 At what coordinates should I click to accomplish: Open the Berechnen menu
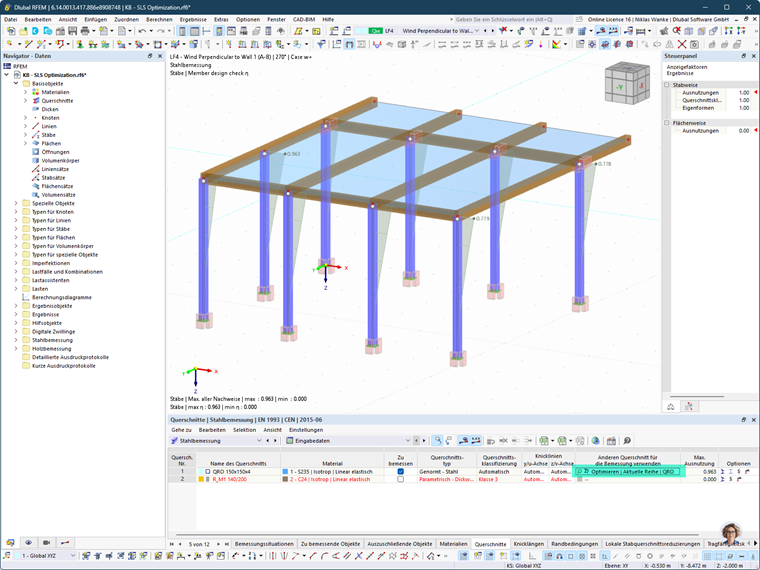pos(159,19)
